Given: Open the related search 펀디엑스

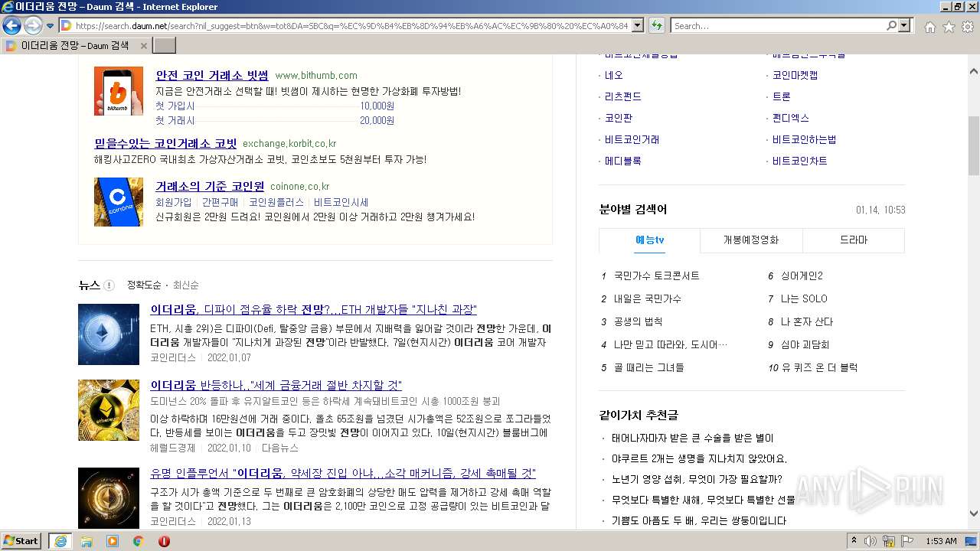Looking at the screenshot, I should pyautogui.click(x=791, y=118).
